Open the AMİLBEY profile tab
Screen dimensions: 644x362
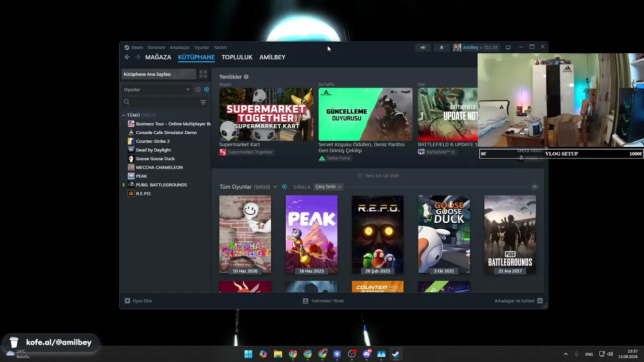272,57
